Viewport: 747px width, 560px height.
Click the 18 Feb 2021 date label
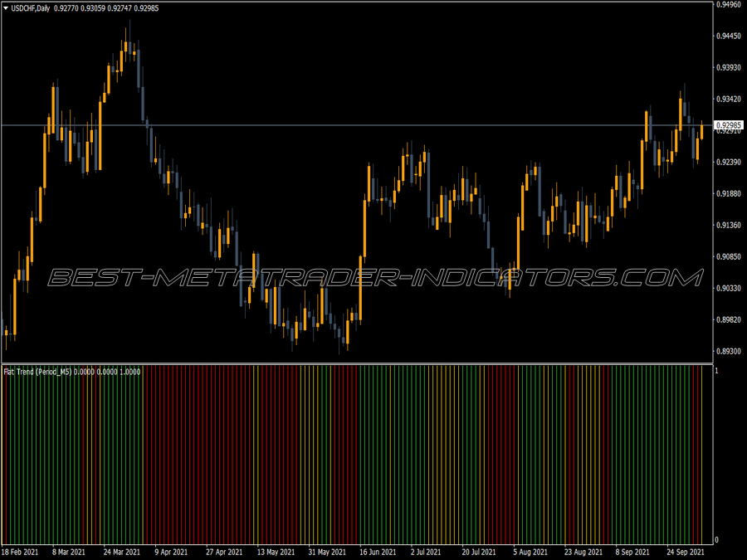click(20, 552)
